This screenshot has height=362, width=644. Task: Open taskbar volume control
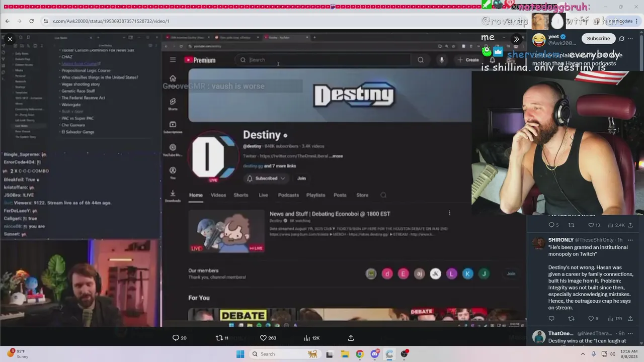[x=612, y=354]
